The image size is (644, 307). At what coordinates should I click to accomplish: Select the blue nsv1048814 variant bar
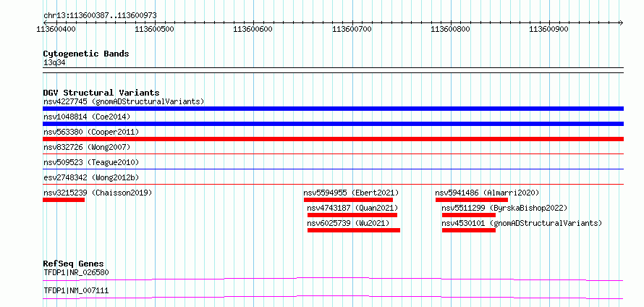click(333, 124)
